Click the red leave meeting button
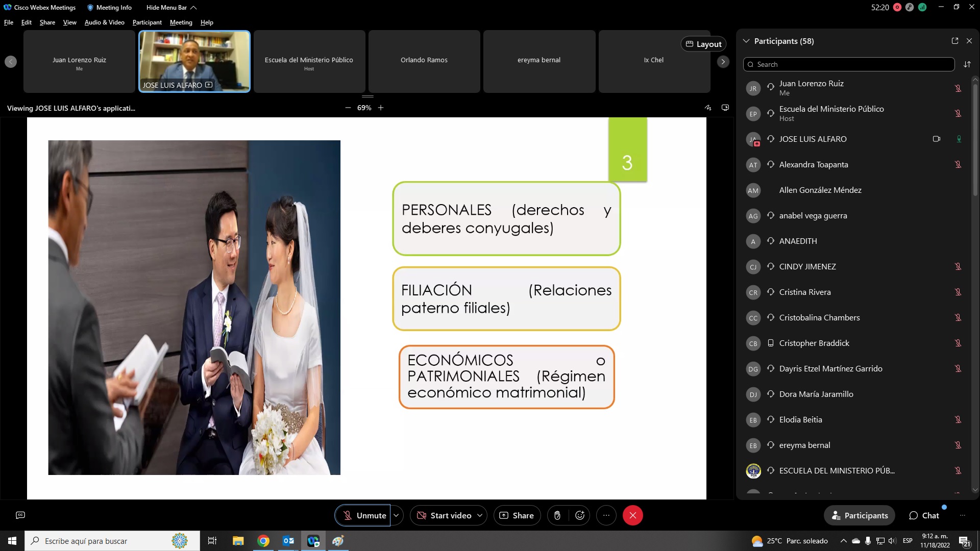980x551 pixels. (632, 515)
